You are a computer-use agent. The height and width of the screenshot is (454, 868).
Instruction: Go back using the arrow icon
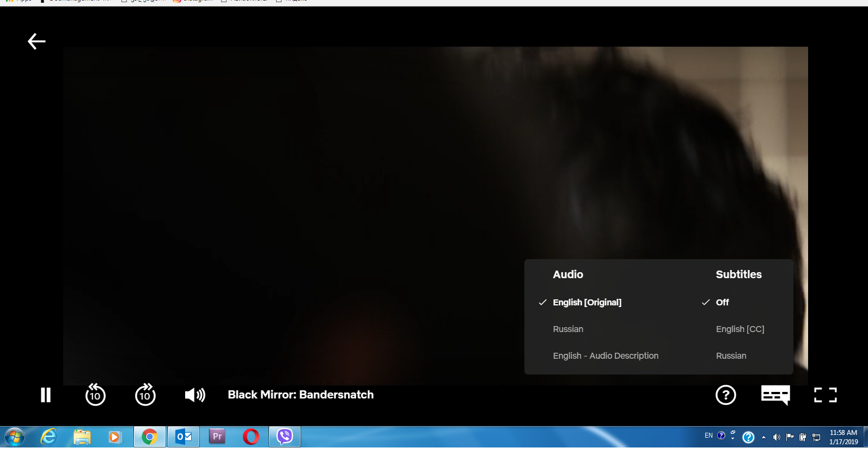[36, 41]
